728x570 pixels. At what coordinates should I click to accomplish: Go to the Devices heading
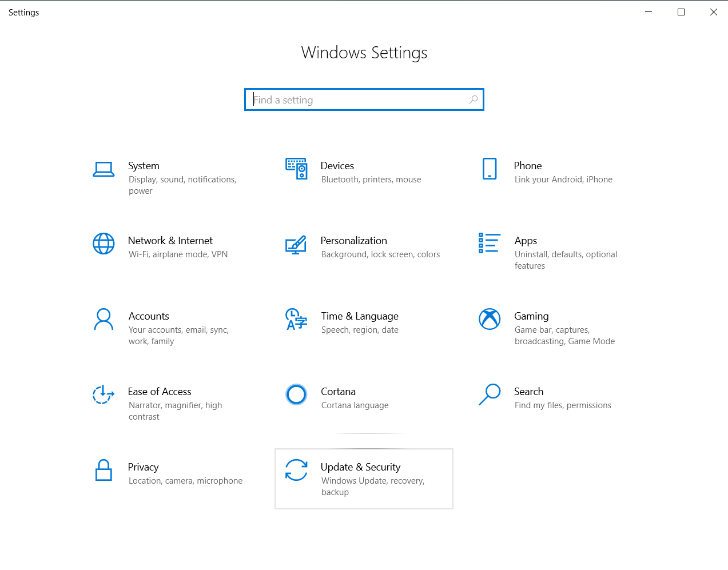coord(337,166)
